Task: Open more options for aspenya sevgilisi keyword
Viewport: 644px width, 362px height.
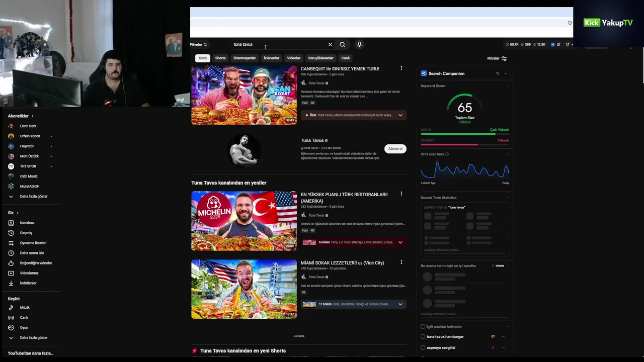Action: pos(503,347)
